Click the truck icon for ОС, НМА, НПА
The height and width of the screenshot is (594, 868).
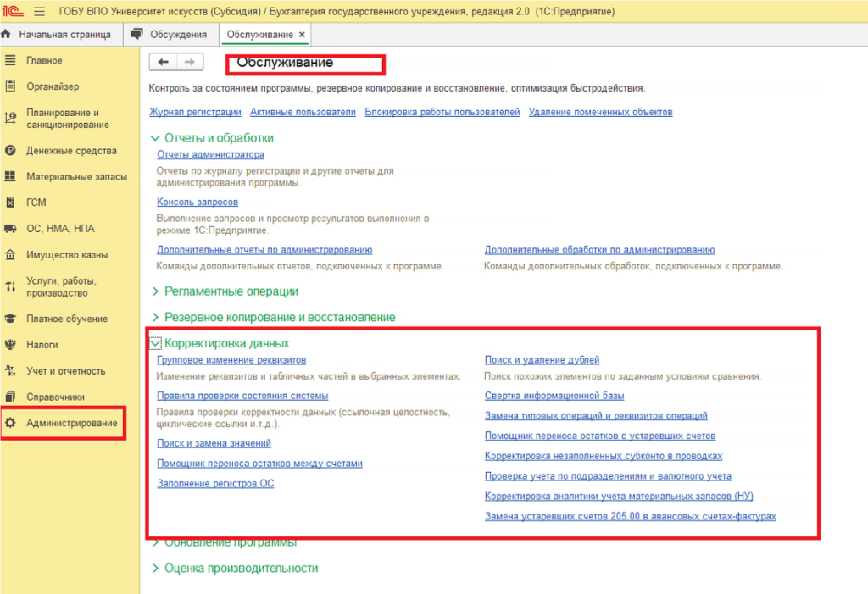click(x=10, y=229)
